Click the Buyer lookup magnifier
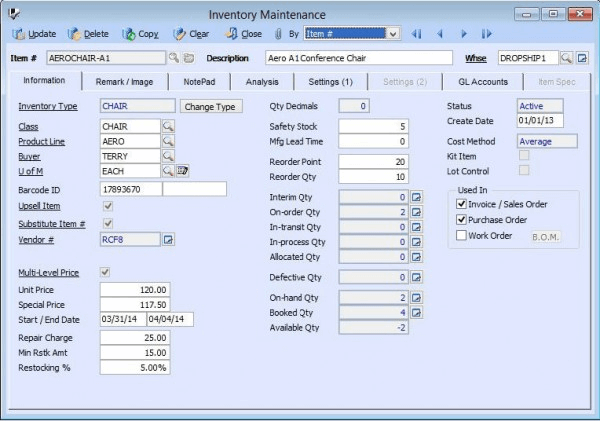The height and width of the screenshot is (421, 600). pyautogui.click(x=168, y=156)
